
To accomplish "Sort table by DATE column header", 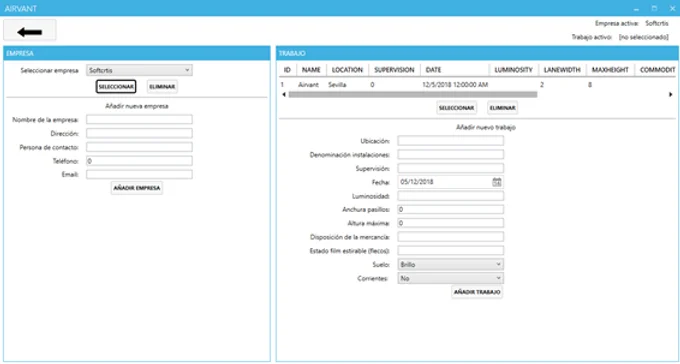I will [x=454, y=70].
